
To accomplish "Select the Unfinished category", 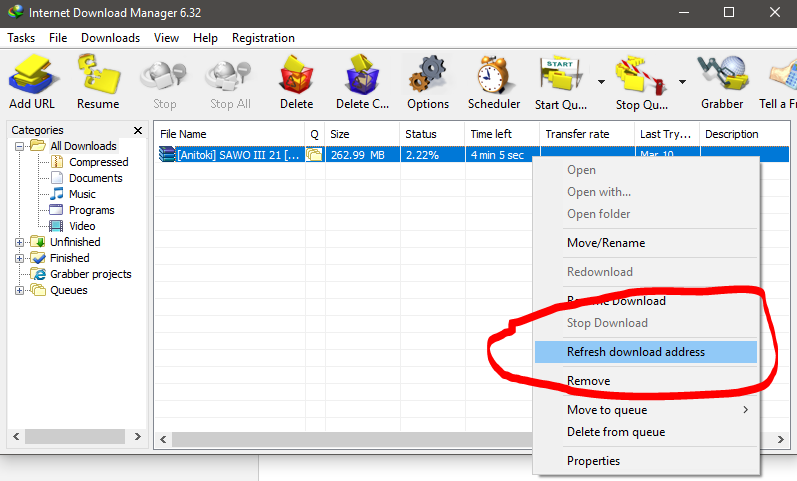I will click(75, 242).
